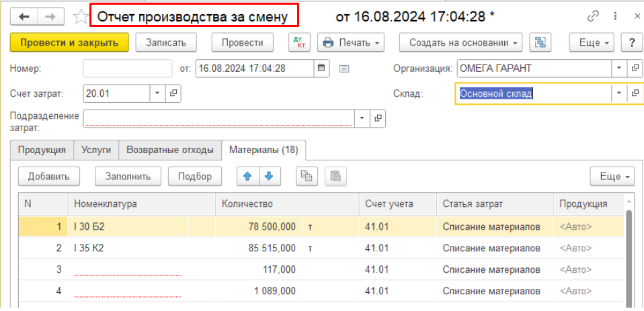Move the row up with the blue arrow
The image size is (644, 311).
pos(247,177)
